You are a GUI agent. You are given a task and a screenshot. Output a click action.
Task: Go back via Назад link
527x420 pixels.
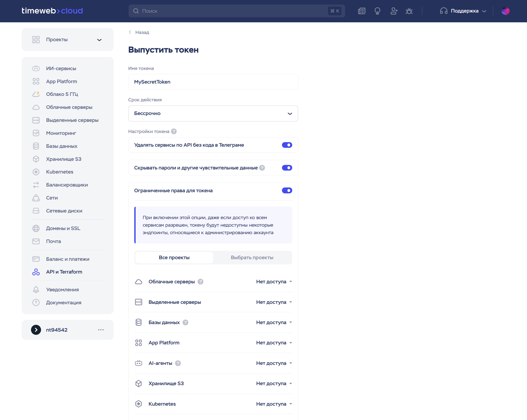pos(139,32)
